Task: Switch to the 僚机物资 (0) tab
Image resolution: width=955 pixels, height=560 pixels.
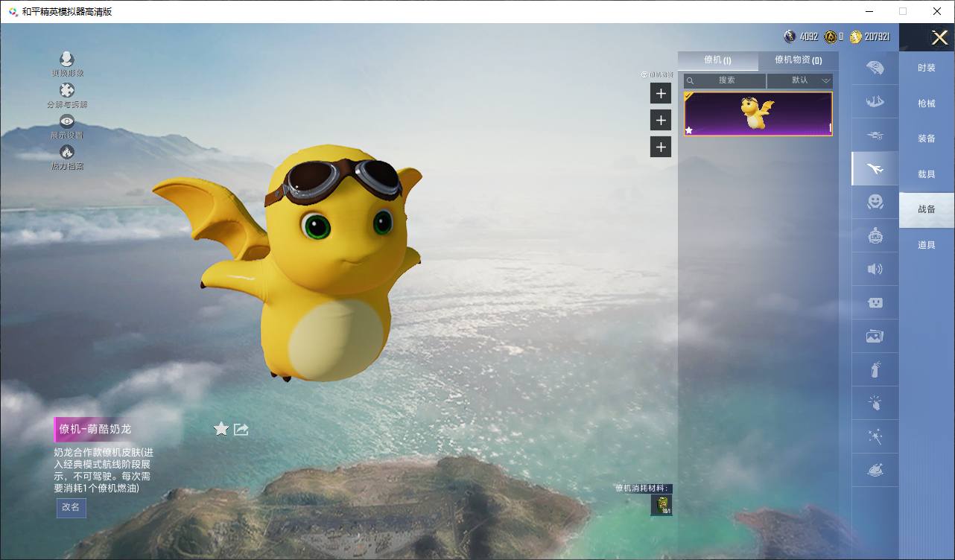Action: (798, 60)
